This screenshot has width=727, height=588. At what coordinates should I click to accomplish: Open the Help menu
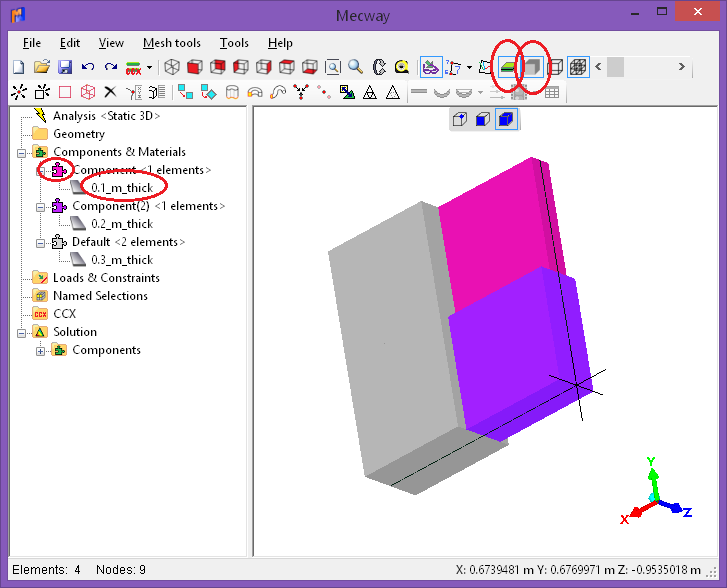[280, 43]
